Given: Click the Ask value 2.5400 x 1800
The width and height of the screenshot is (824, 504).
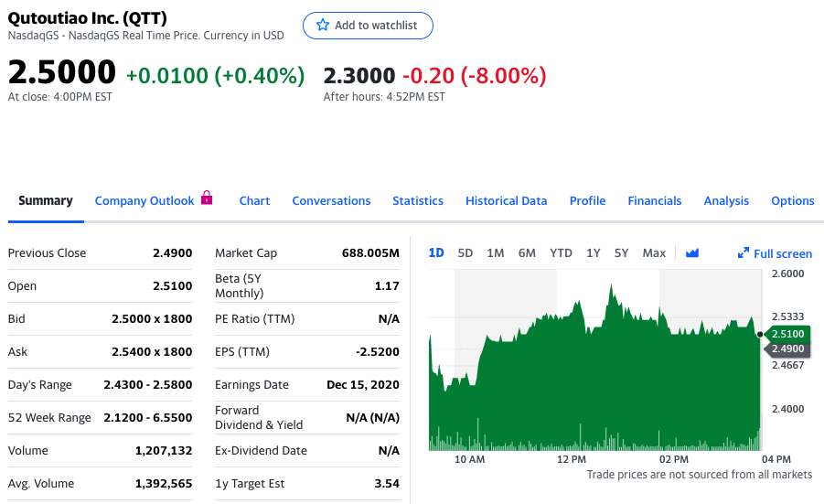Looking at the screenshot, I should [152, 351].
